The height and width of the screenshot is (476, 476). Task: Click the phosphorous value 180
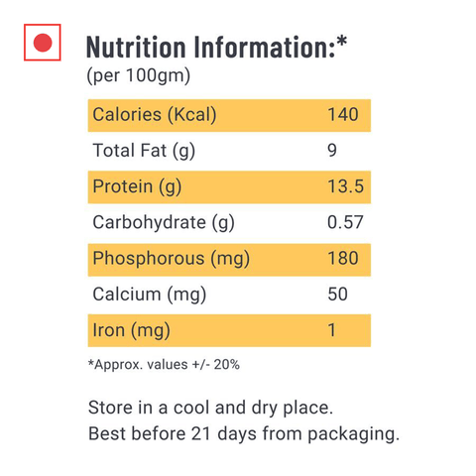[343, 258]
